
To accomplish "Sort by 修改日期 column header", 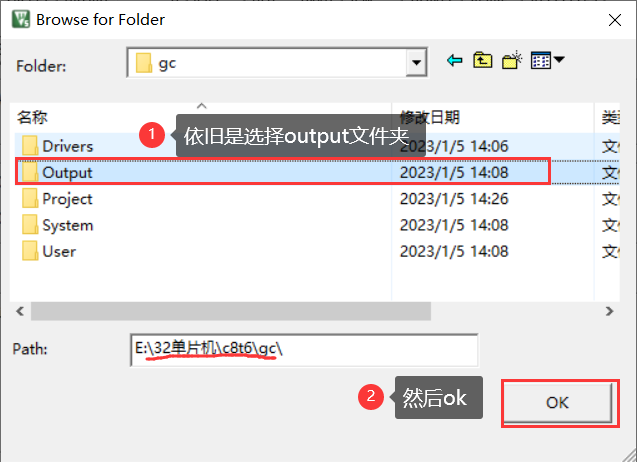I will pos(430,117).
